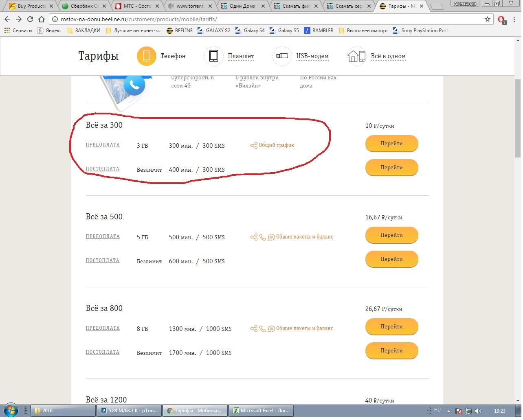Open BEELINE bookmark
523x420 pixels.
click(180, 31)
